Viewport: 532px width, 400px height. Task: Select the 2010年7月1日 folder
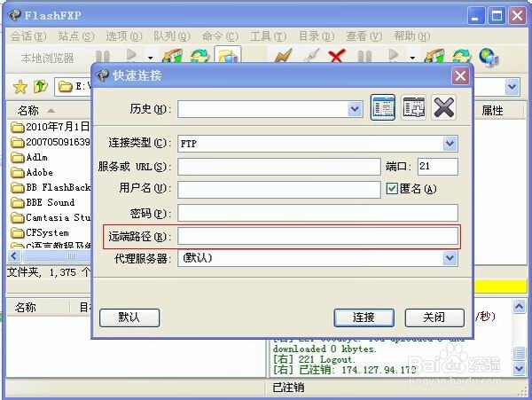51,127
